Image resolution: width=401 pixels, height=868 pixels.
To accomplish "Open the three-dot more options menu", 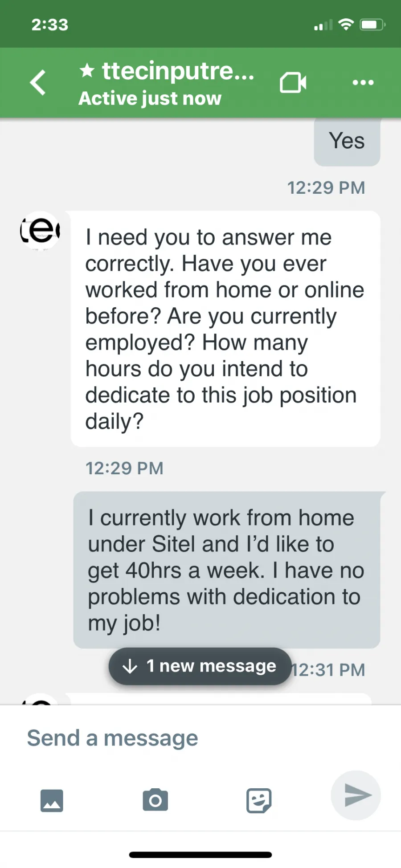I will point(363,82).
